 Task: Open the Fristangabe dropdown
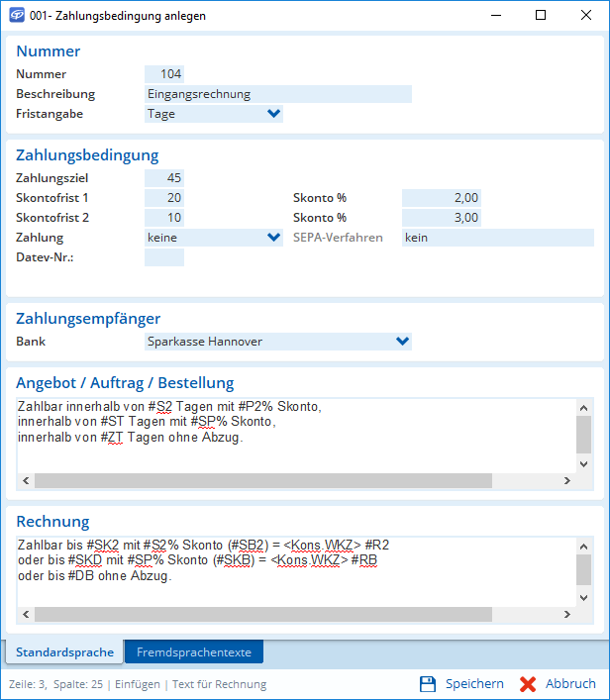click(x=273, y=114)
